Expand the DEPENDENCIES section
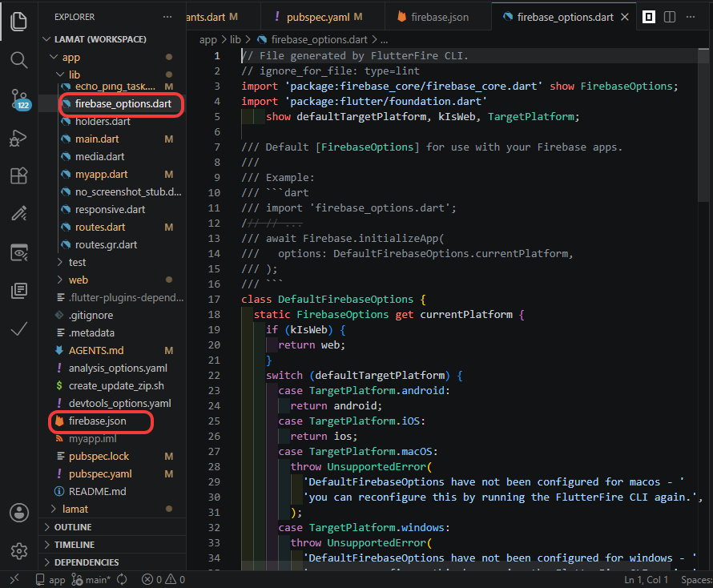The image size is (713, 588). (112, 562)
